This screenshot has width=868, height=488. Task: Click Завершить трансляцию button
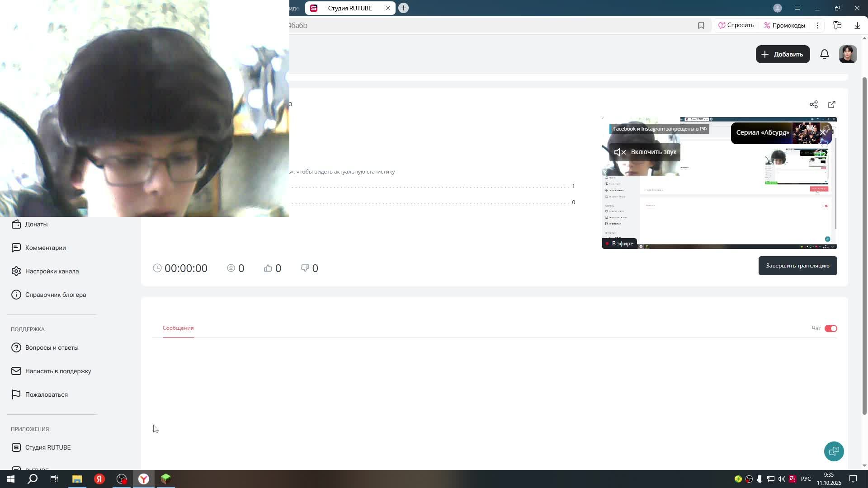point(797,266)
